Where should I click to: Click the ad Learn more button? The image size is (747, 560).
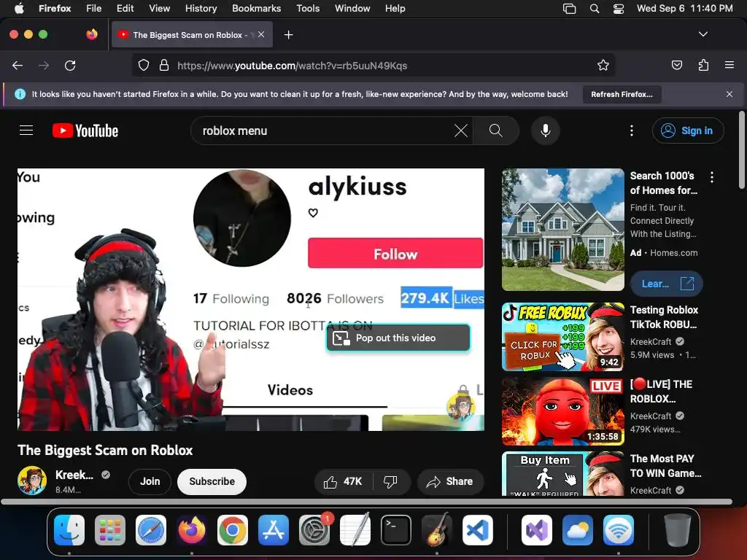click(x=666, y=284)
